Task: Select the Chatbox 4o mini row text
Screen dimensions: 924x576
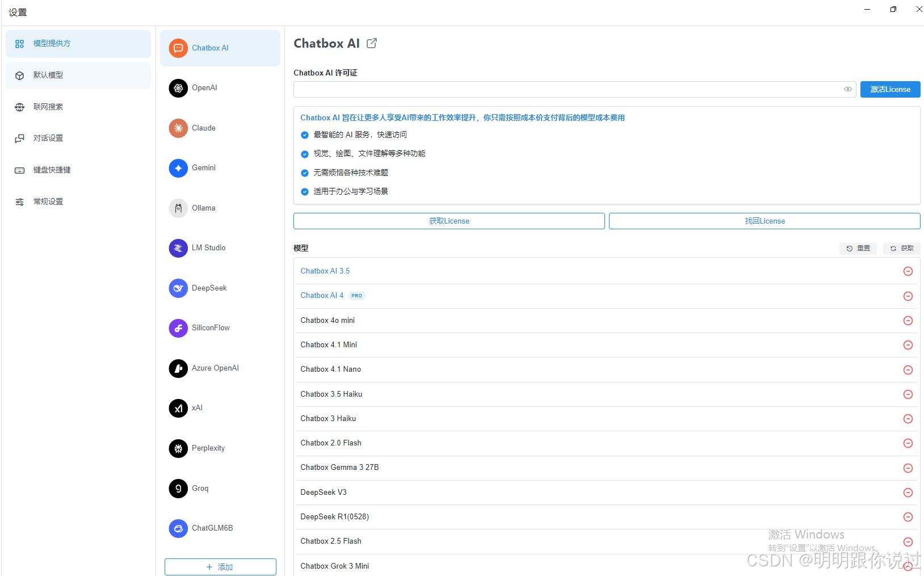Action: [x=327, y=321]
